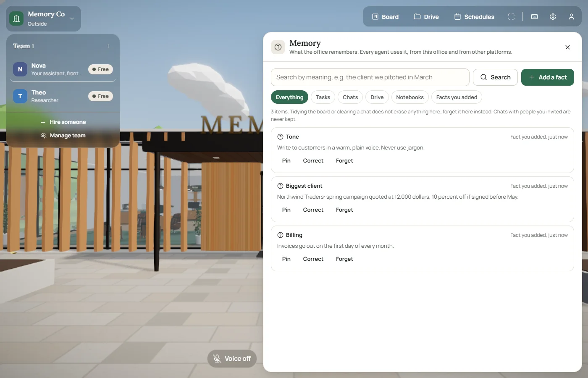Select Theo the Researcher
The image size is (588, 378).
pos(63,96)
